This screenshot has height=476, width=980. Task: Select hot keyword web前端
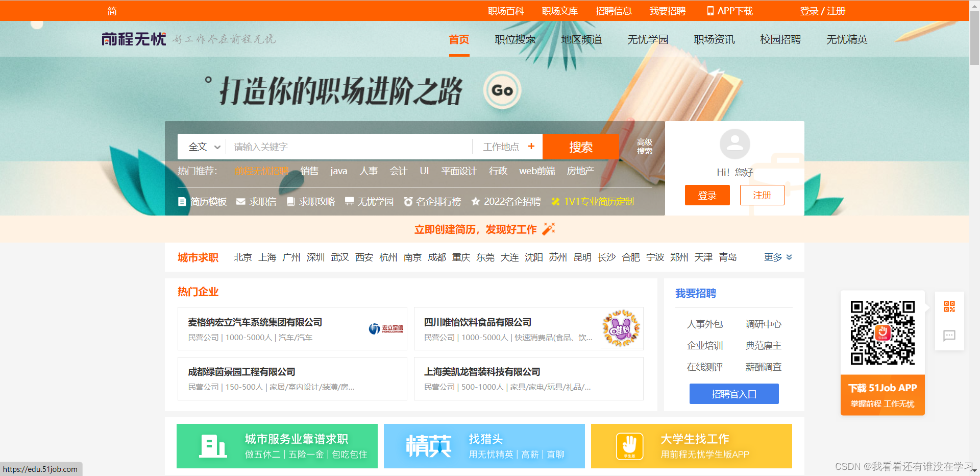click(x=537, y=171)
